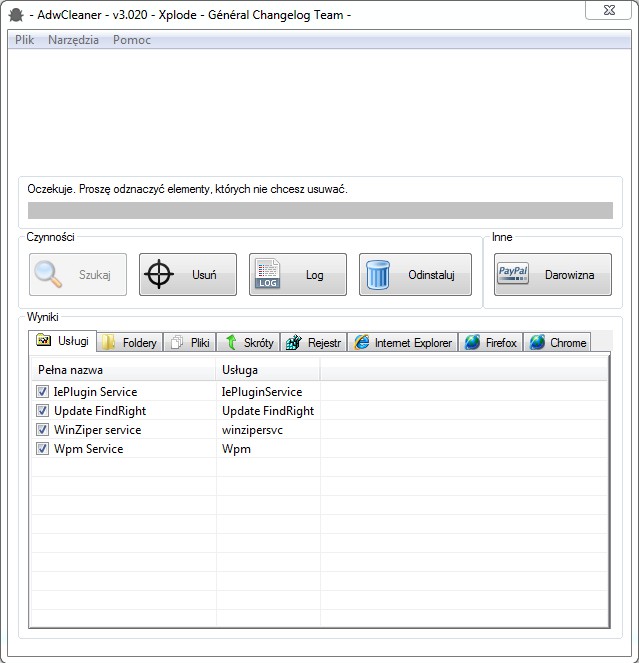Click the Firefox tab globe icon
The image size is (639, 663).
(x=472, y=342)
